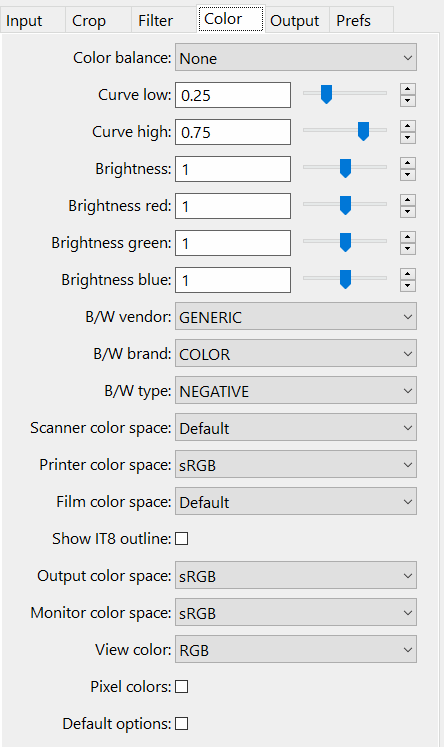Decrease Brightness red with down arrow

coord(408,212)
